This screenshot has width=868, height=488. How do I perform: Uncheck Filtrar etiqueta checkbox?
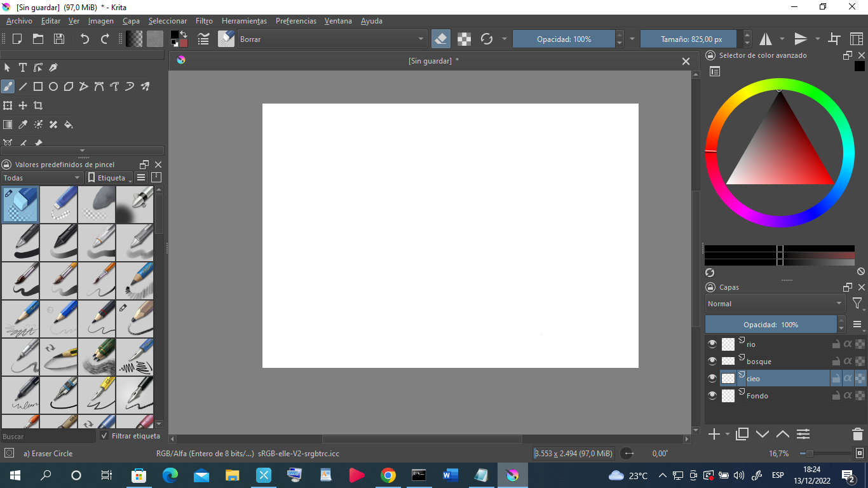tap(105, 436)
